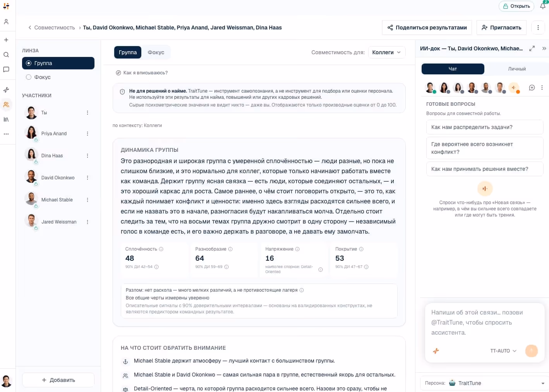The height and width of the screenshot is (392, 549).
Task: Click info icon next to Сплочённость
Action: (161, 249)
